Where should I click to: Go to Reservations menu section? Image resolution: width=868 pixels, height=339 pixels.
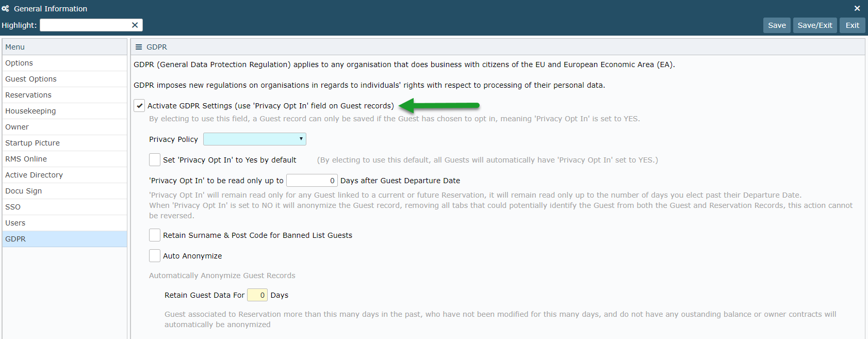pos(64,95)
